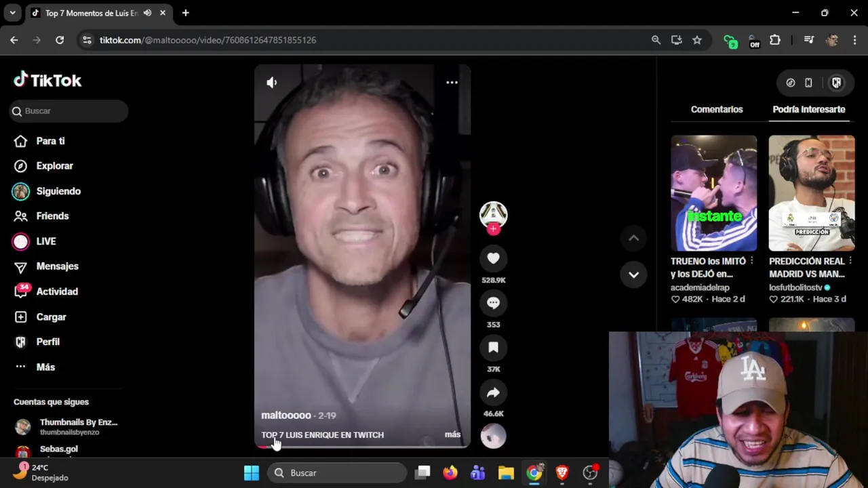Open PREDICCIÓN REAL MADRID video thumbnail
The height and width of the screenshot is (488, 868).
[x=812, y=193]
